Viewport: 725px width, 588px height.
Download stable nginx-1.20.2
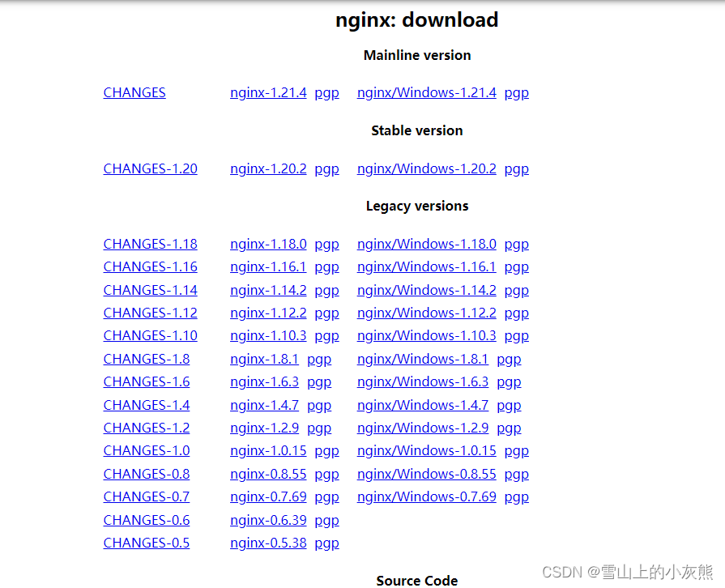268,168
